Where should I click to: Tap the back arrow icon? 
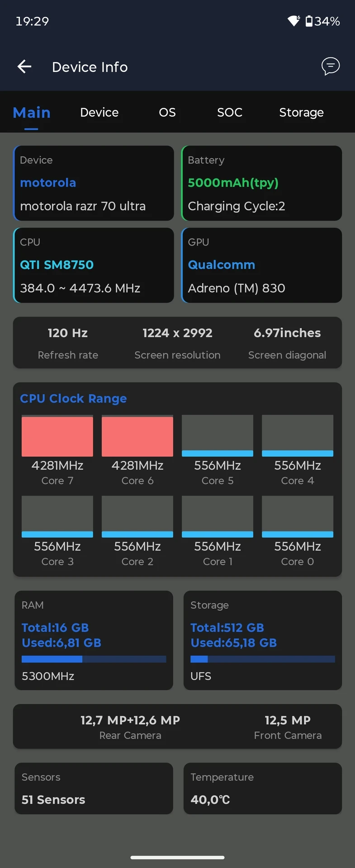(x=24, y=67)
